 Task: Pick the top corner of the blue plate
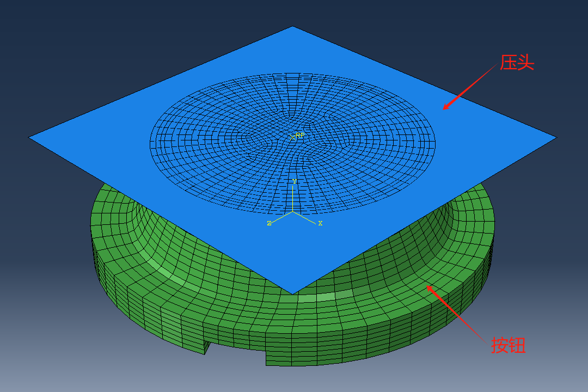293,28
